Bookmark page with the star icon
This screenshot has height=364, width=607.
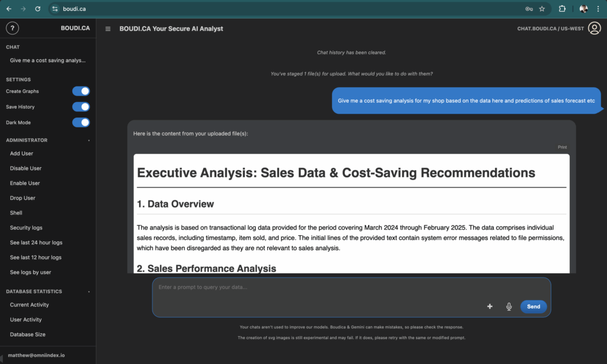pos(542,9)
